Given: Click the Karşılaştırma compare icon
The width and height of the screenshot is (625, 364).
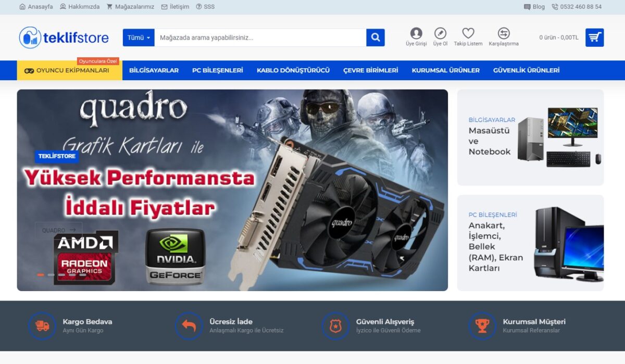Looking at the screenshot, I should click(x=503, y=33).
